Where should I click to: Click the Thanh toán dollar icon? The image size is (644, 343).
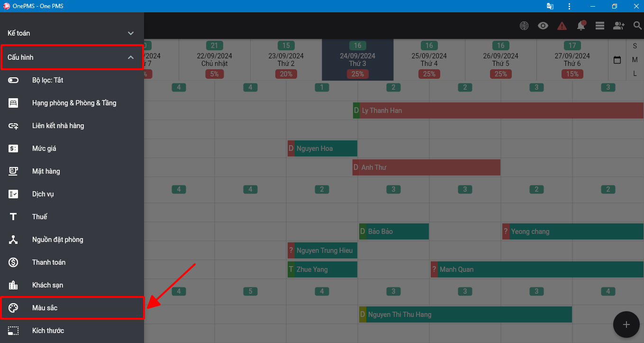[13, 262]
